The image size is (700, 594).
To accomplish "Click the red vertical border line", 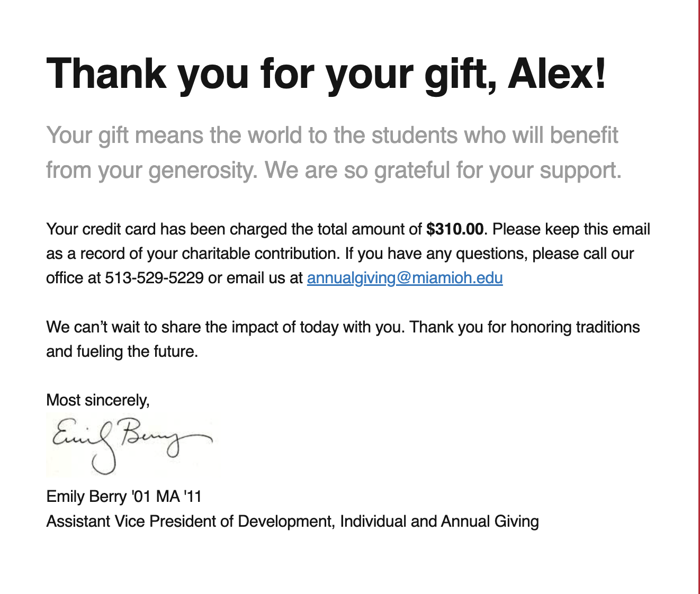I will 698,296.
